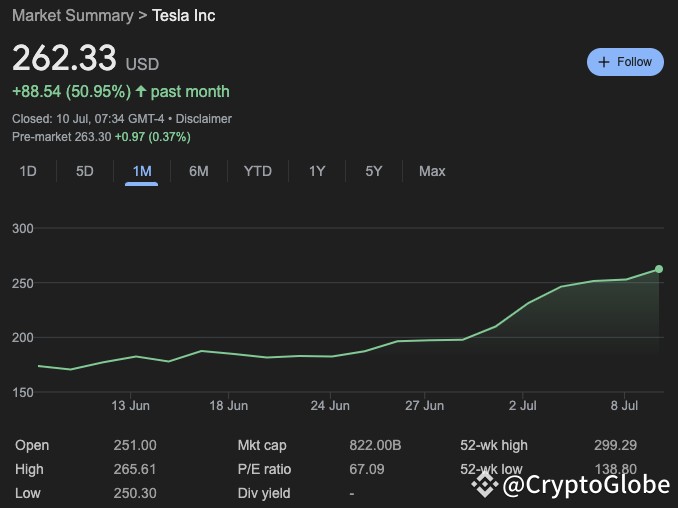
Task: Open the Disclaimer link
Action: click(204, 119)
